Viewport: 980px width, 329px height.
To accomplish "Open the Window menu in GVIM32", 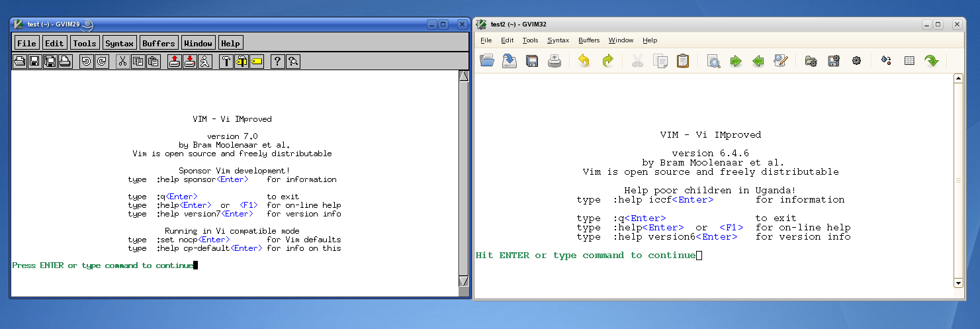I will pos(621,40).
